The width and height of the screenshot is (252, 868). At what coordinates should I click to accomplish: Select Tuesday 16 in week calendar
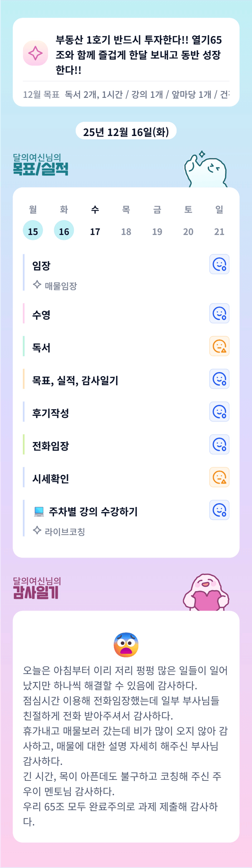(64, 231)
